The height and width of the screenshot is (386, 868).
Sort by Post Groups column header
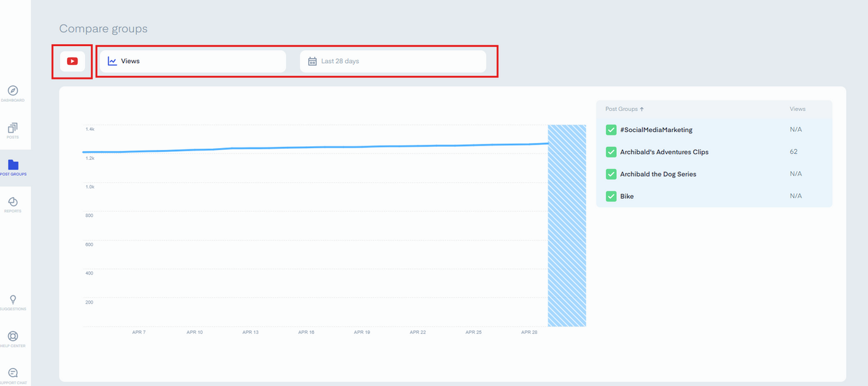click(624, 109)
